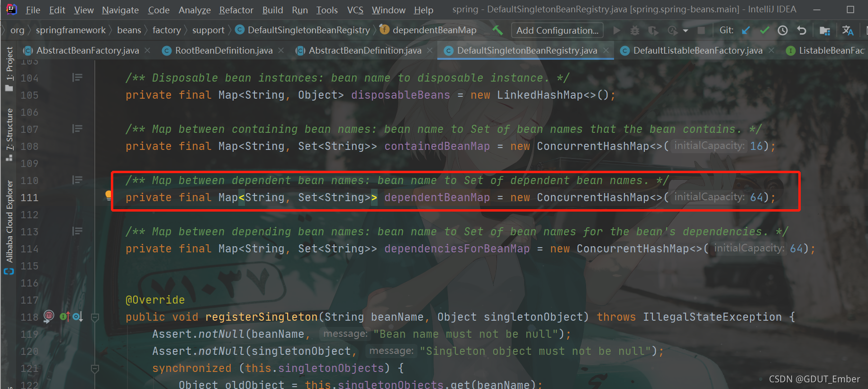Click 'factory' breadcrumb
The height and width of the screenshot is (389, 868).
(x=166, y=30)
